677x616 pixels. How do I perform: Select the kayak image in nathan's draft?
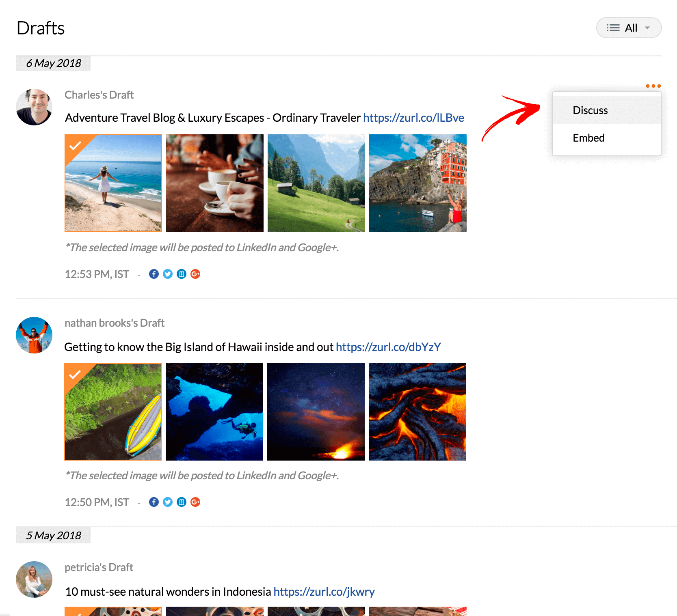[x=113, y=412]
